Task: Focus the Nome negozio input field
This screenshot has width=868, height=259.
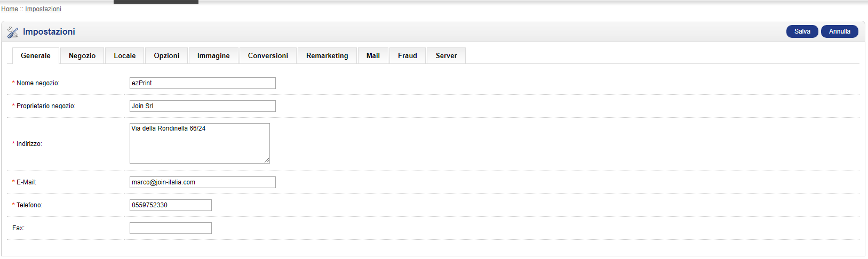Action: click(x=203, y=83)
